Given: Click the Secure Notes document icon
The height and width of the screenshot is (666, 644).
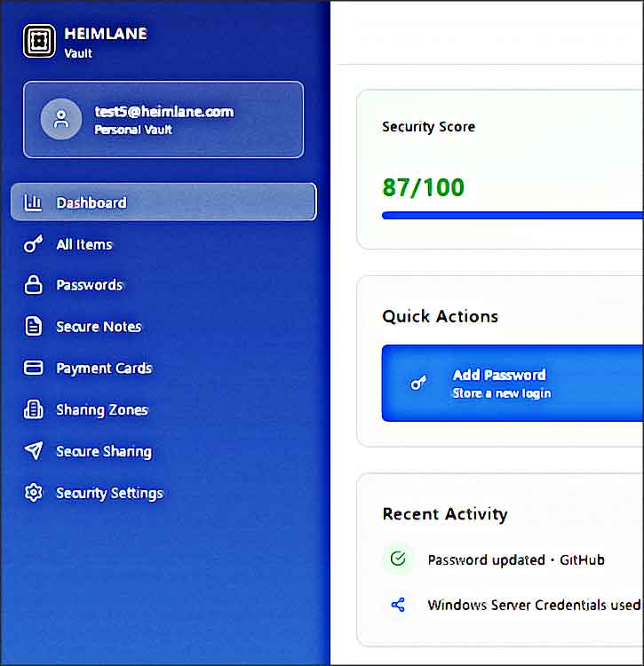Looking at the screenshot, I should [x=33, y=326].
